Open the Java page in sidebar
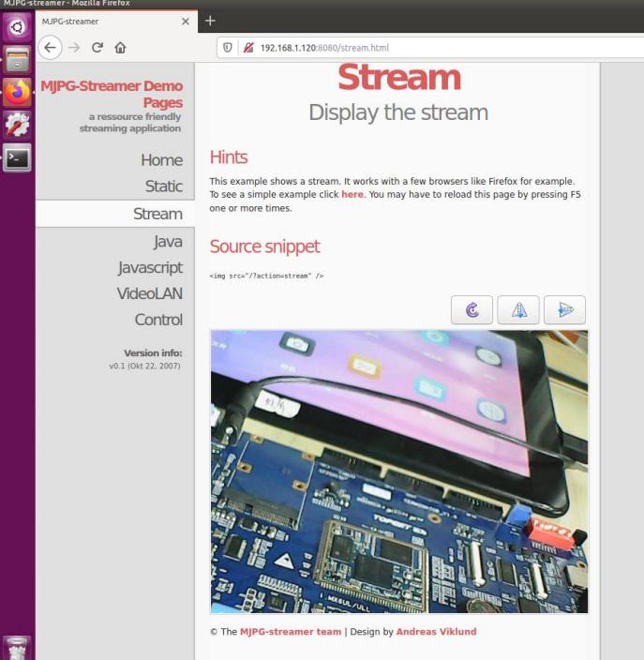This screenshot has width=644, height=660. coord(168,242)
